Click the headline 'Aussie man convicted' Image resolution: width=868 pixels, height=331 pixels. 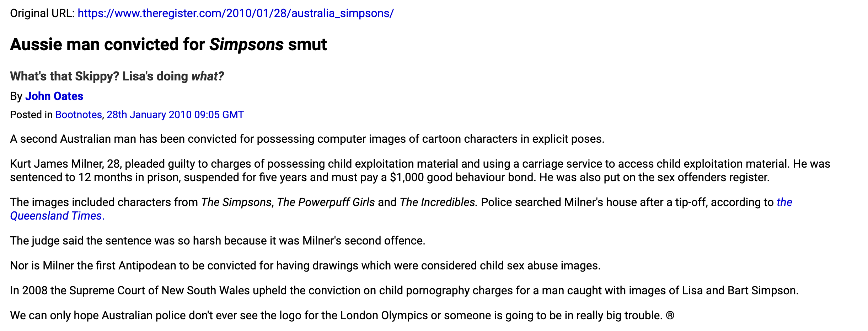pyautogui.click(x=107, y=44)
